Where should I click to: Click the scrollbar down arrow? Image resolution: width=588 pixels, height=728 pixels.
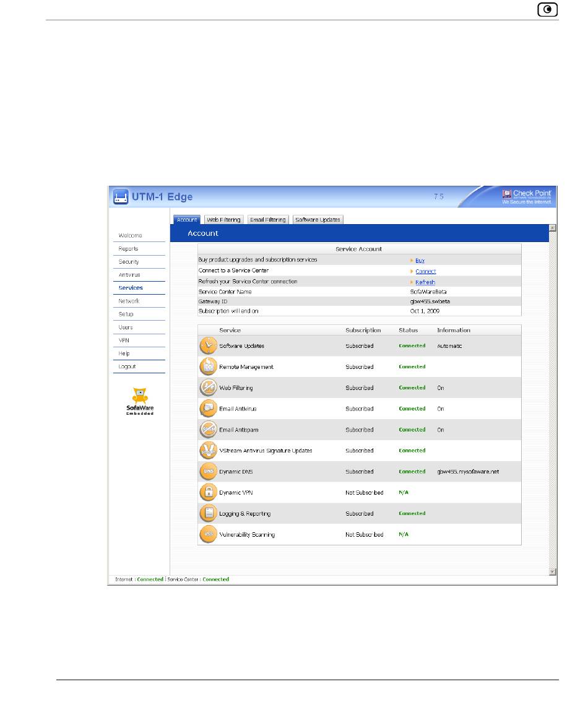(x=552, y=572)
